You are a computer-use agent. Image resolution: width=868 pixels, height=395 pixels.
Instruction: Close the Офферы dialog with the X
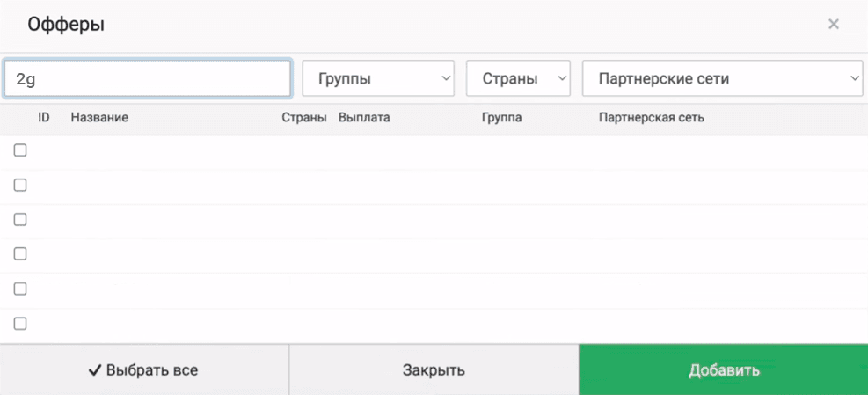pyautogui.click(x=833, y=24)
